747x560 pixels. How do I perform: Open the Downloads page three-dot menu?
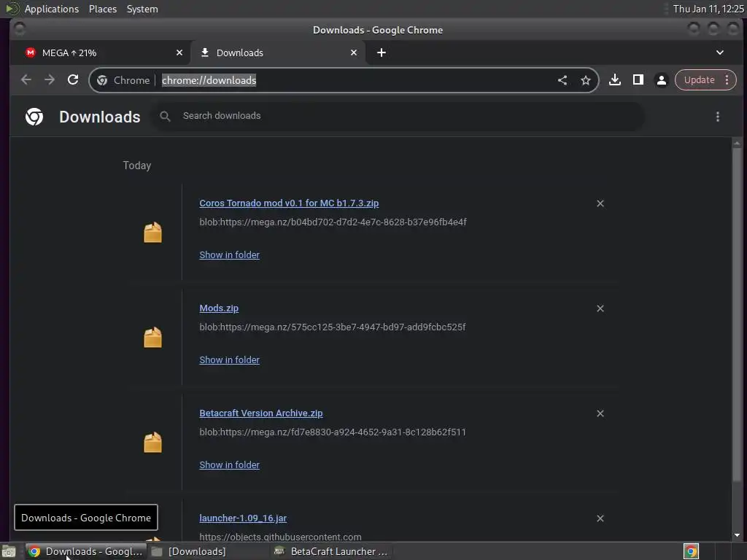[x=718, y=117]
